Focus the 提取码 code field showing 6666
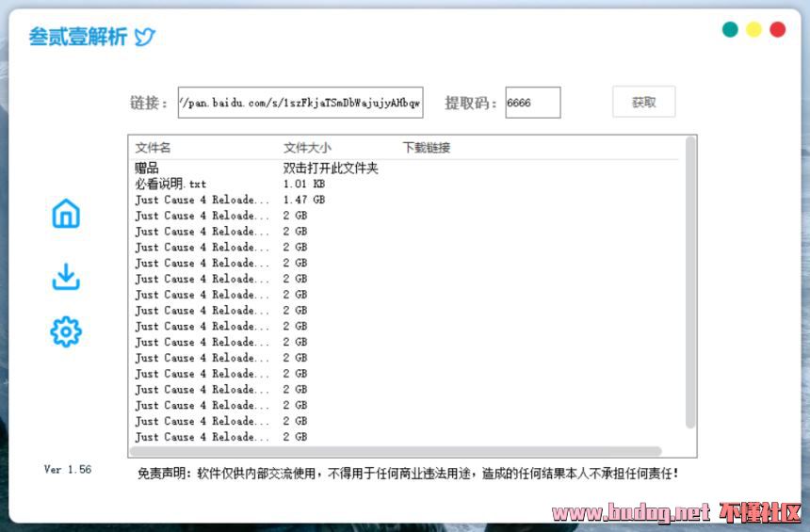Viewport: 810px width, 532px height. pyautogui.click(x=532, y=103)
